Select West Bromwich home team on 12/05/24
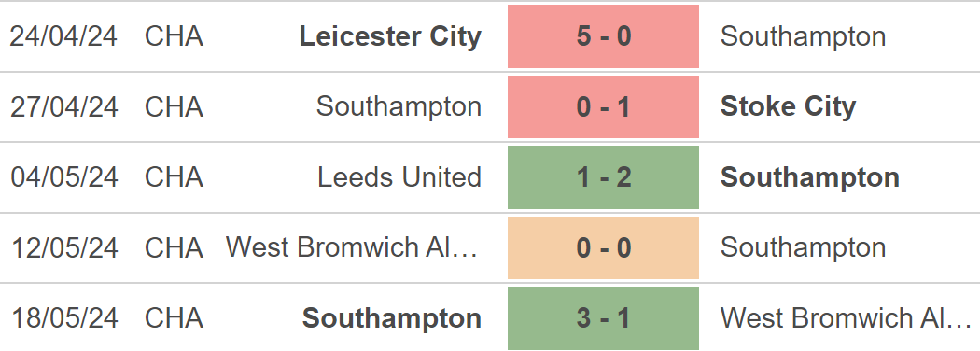980x351 pixels. click(x=352, y=247)
